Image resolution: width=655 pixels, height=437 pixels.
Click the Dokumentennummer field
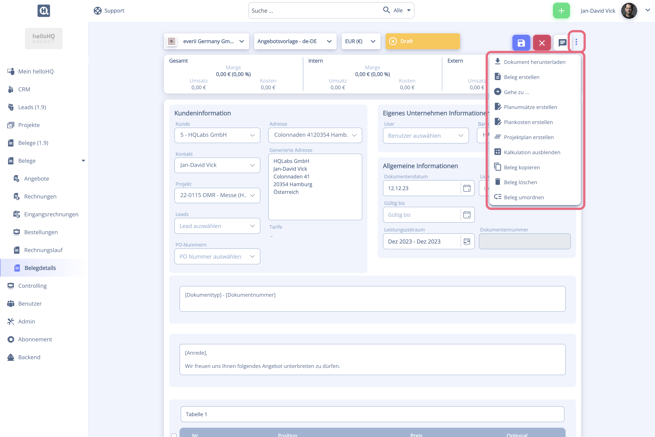coord(525,241)
